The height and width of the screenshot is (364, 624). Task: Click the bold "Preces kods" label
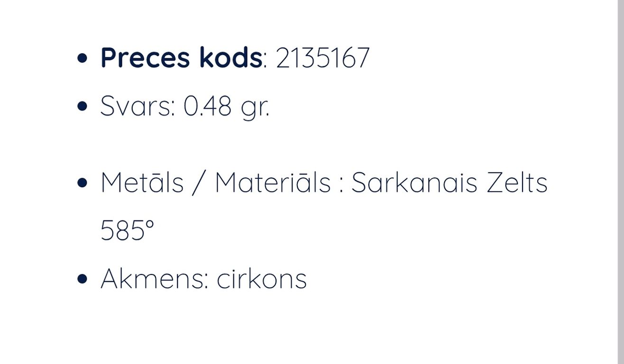(181, 58)
